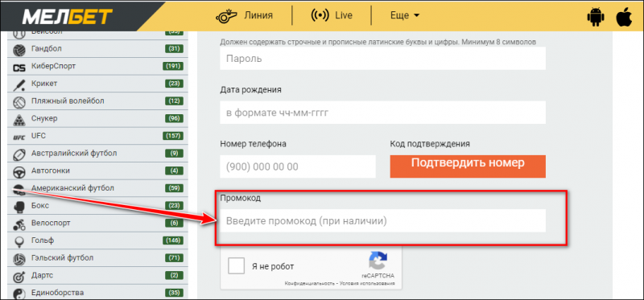Screen dimensions: 644x300
Task: Click the (191) count badge for КиберСпорт
Action: (173, 66)
